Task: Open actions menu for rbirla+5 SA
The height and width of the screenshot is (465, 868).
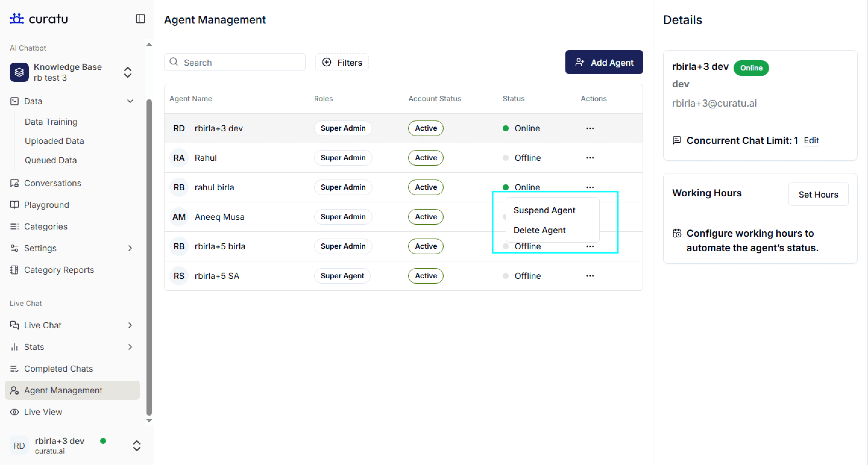Action: coord(590,276)
